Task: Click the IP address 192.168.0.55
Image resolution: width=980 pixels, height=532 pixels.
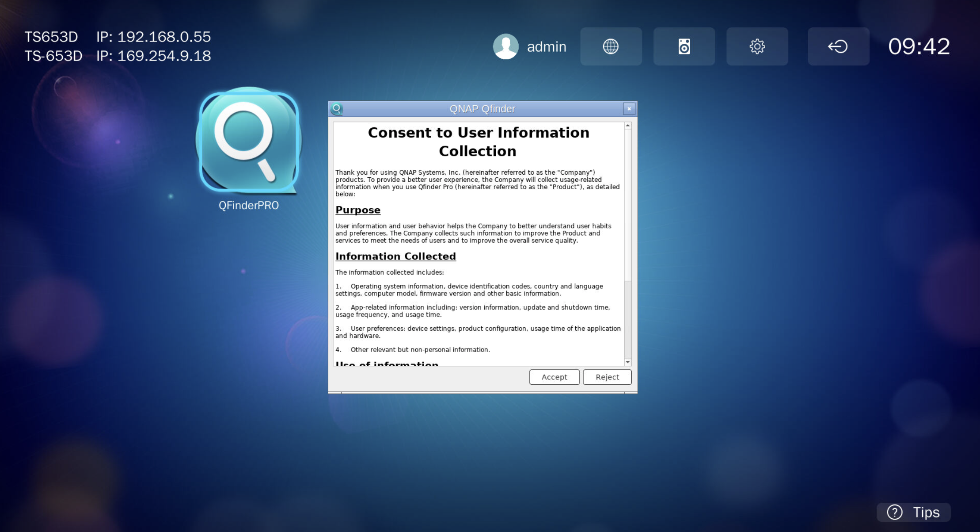Action: pos(164,37)
